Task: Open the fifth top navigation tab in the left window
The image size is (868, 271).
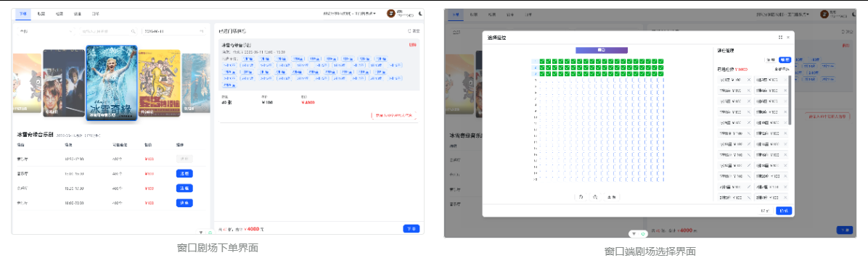Action: coord(95,13)
